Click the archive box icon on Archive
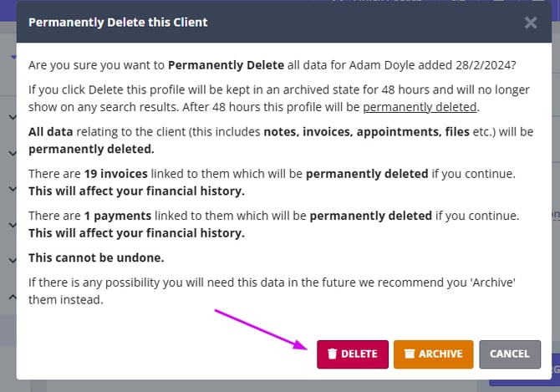Image resolution: width=560 pixels, height=392 pixels. point(409,354)
